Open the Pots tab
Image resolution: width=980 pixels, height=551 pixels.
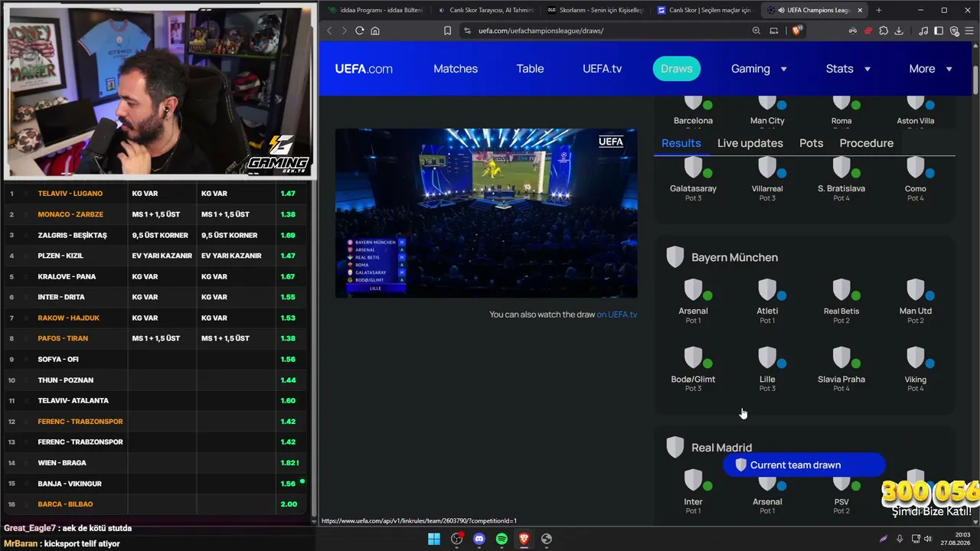[812, 143]
